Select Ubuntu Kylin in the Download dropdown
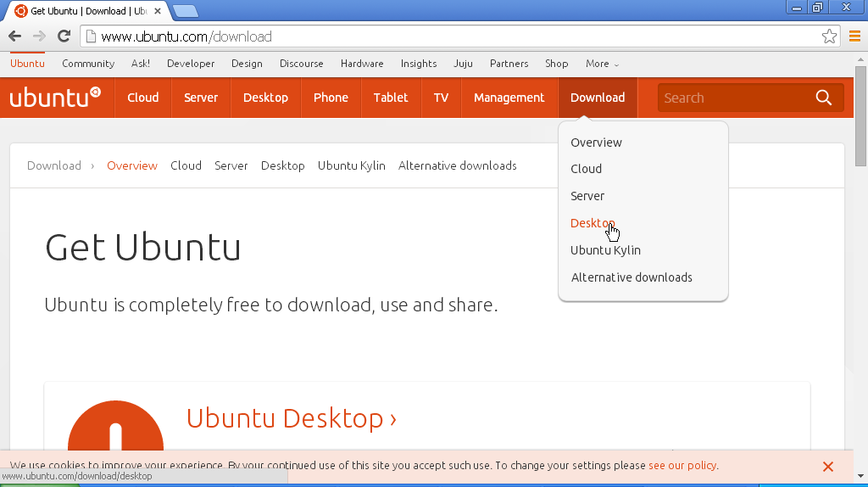Viewport: 868px width, 487px height. (605, 250)
